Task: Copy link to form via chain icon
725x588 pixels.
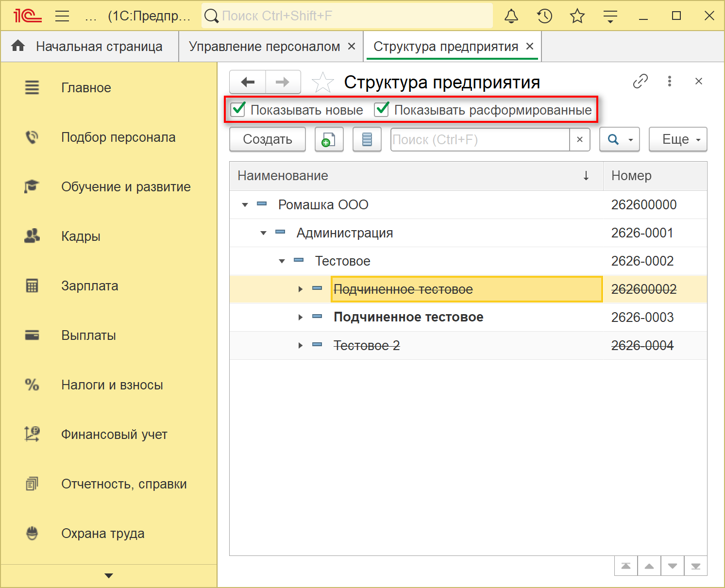Action: tap(640, 81)
